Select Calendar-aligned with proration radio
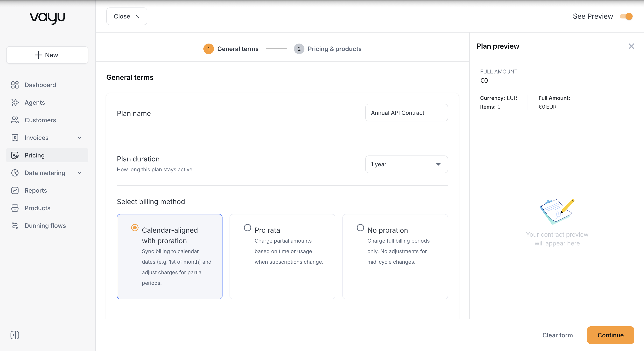 135,228
